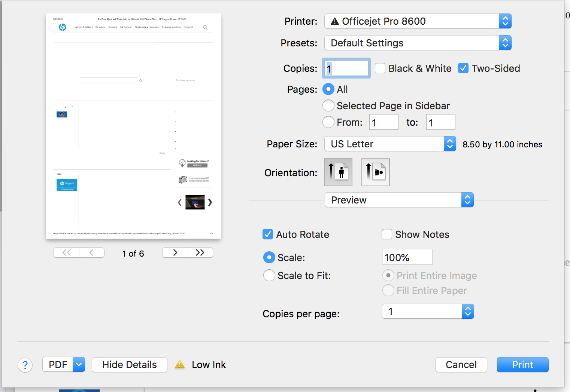Jump to first page with double-arrow
The height and width of the screenshot is (392, 570).
(x=66, y=252)
